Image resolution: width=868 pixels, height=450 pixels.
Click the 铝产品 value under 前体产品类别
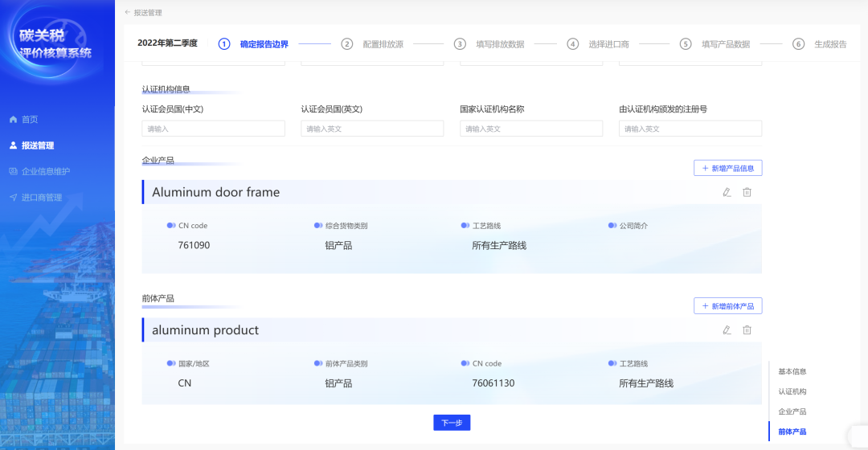(x=338, y=383)
